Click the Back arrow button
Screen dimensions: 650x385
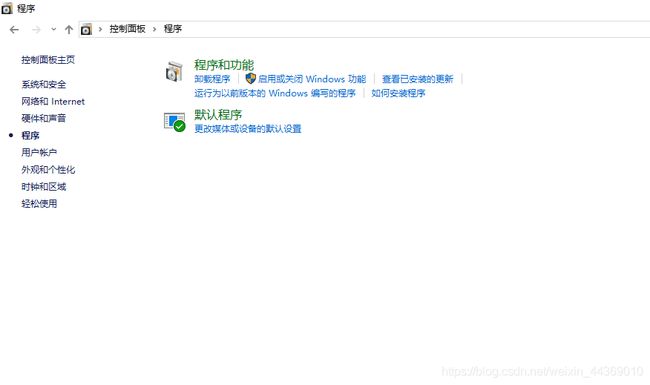coord(14,29)
